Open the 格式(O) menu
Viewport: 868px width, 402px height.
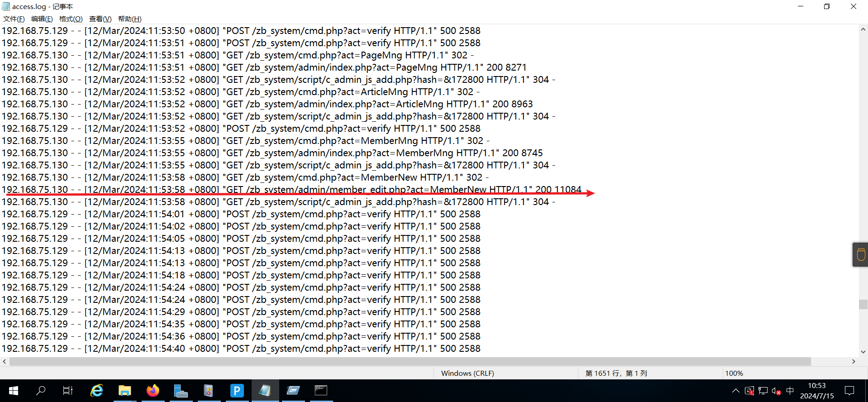71,19
